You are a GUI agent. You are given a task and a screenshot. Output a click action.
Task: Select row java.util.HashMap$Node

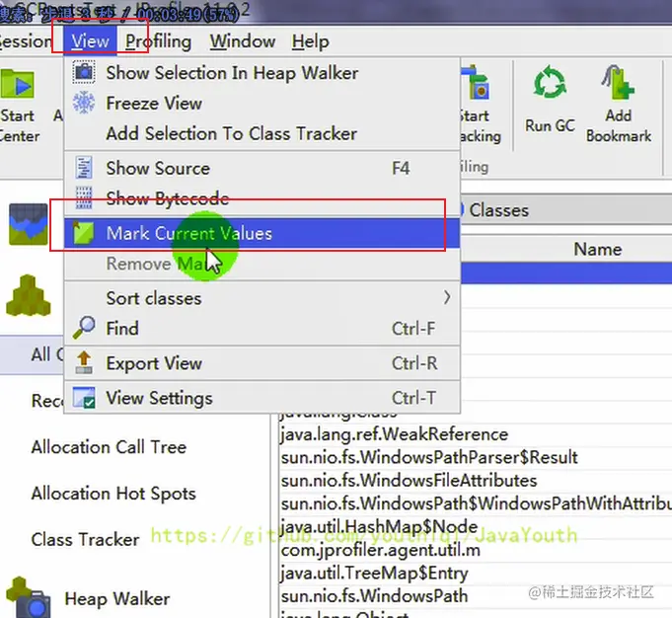point(476,526)
